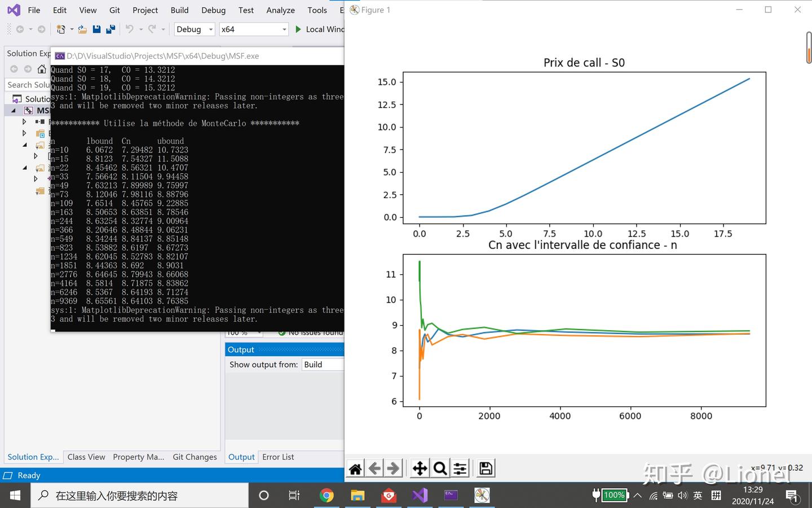Open the subplot configuration sliders icon
The height and width of the screenshot is (508, 812).
point(460,468)
